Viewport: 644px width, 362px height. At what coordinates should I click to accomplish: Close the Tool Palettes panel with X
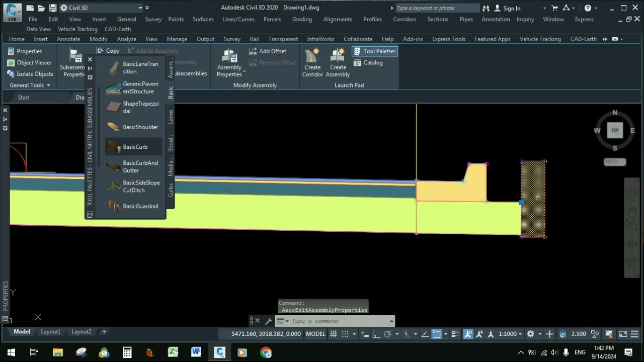(x=90, y=59)
